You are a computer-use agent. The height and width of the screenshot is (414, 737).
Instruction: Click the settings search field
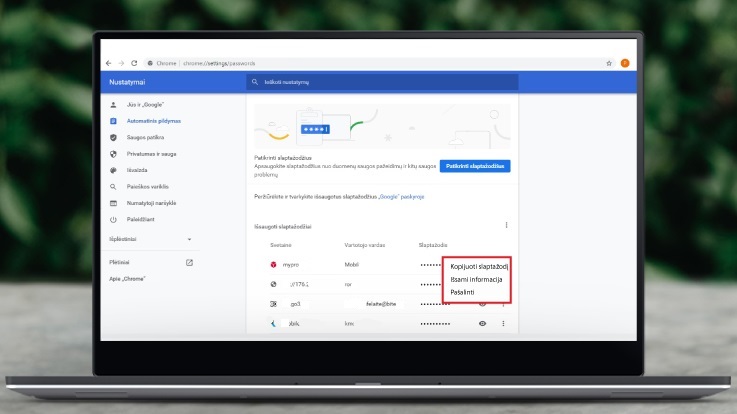tap(380, 83)
